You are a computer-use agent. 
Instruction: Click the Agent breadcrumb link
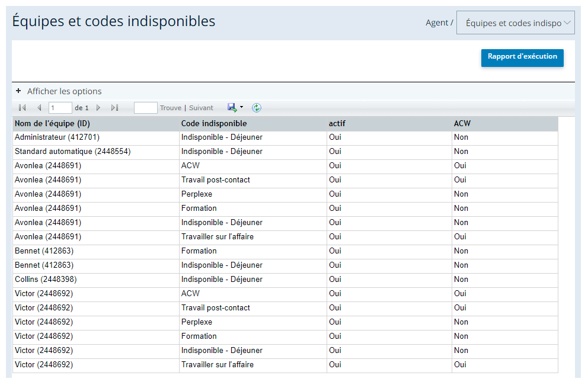click(x=437, y=23)
